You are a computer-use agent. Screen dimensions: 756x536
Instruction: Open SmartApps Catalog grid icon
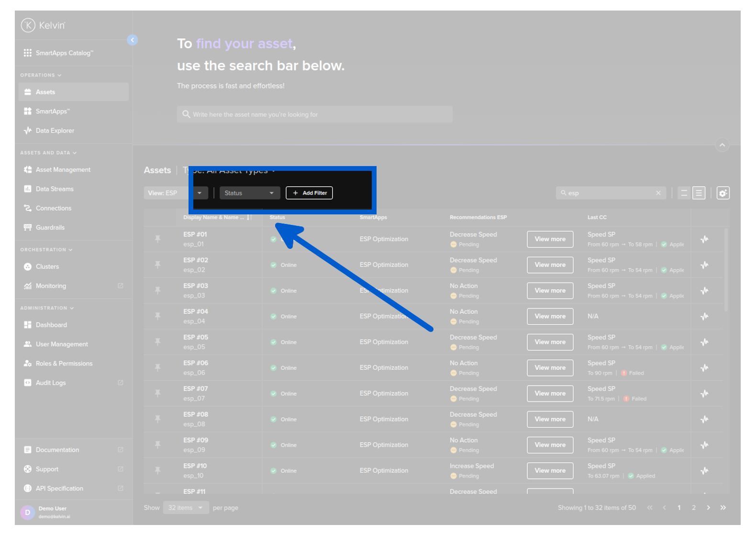point(28,53)
